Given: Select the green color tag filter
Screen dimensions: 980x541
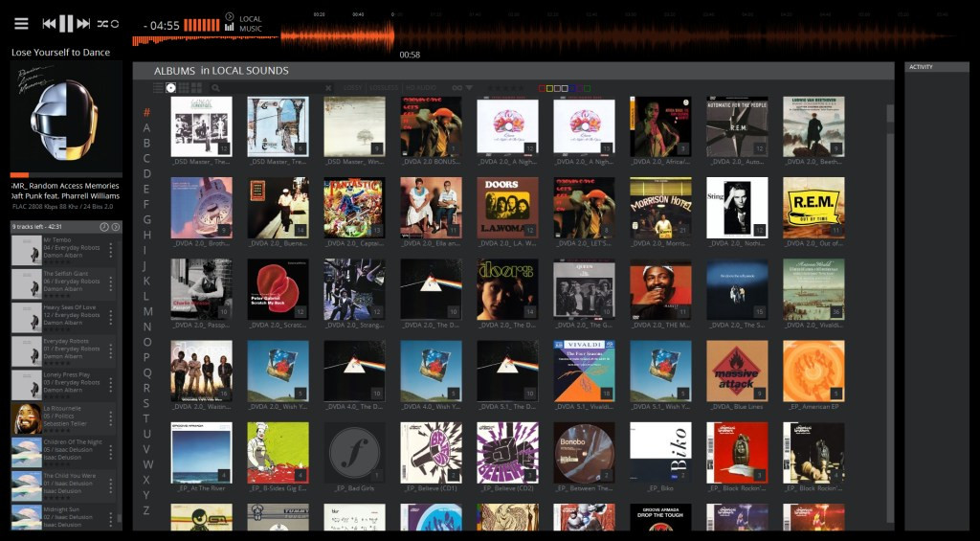Looking at the screenshot, I should click(x=587, y=88).
